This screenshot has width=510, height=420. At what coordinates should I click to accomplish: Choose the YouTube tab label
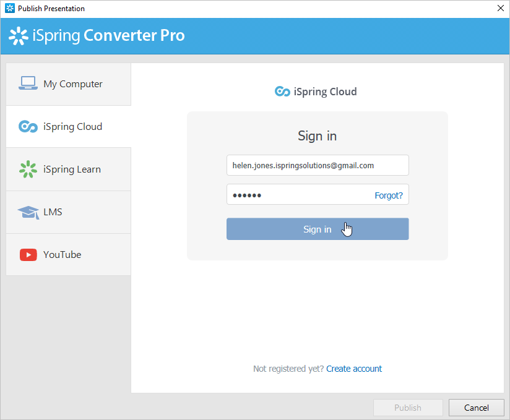62,254
